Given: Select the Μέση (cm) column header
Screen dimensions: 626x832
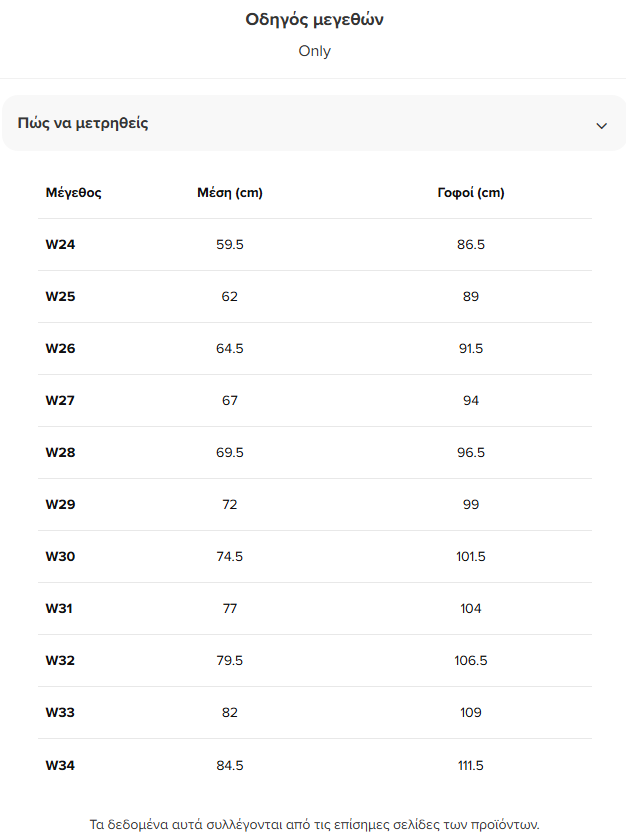Looking at the screenshot, I should (x=230, y=193).
